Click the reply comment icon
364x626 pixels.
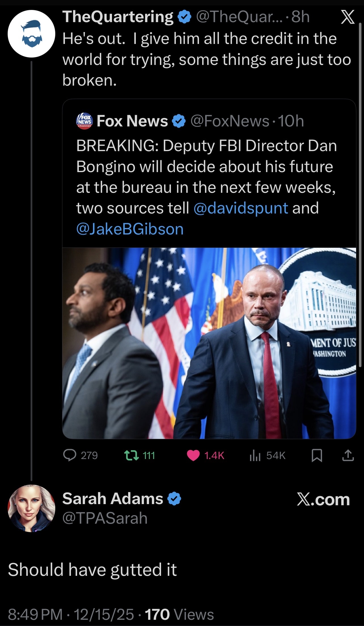[69, 455]
